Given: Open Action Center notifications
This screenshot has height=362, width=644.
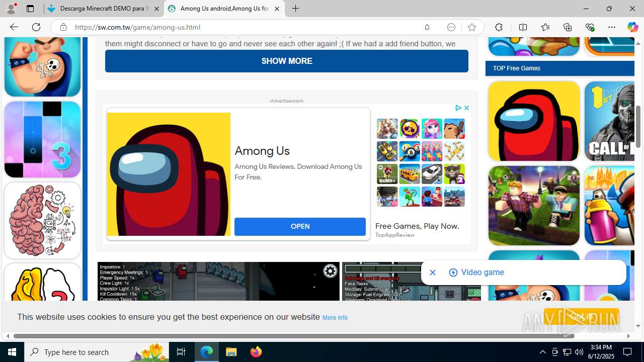Looking at the screenshot, I should click(x=627, y=352).
